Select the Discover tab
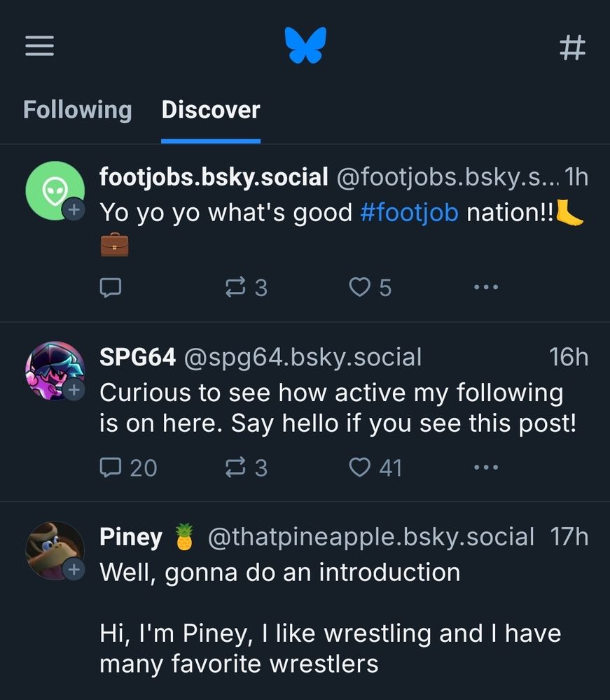Viewport: 610px width, 700px height. (x=211, y=110)
